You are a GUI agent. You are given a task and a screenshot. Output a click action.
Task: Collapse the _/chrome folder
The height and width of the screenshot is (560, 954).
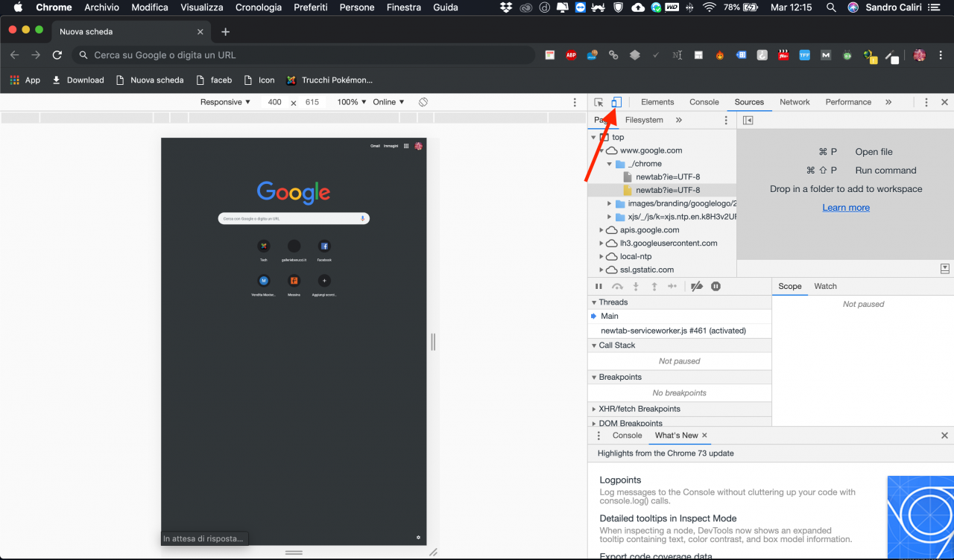(609, 164)
